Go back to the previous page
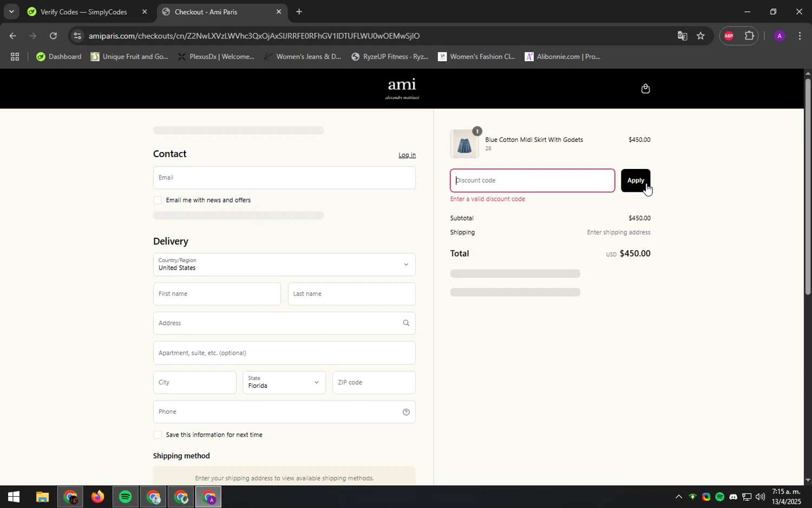The height and width of the screenshot is (508, 812). (x=12, y=36)
